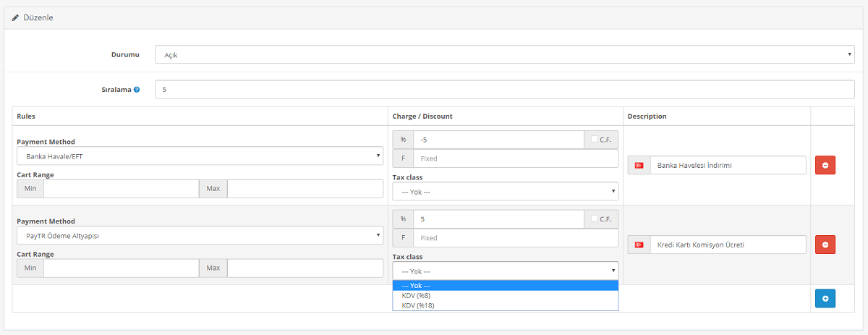Click the Kredi Kartı Komisyon Ücreti description field

[x=728, y=245]
